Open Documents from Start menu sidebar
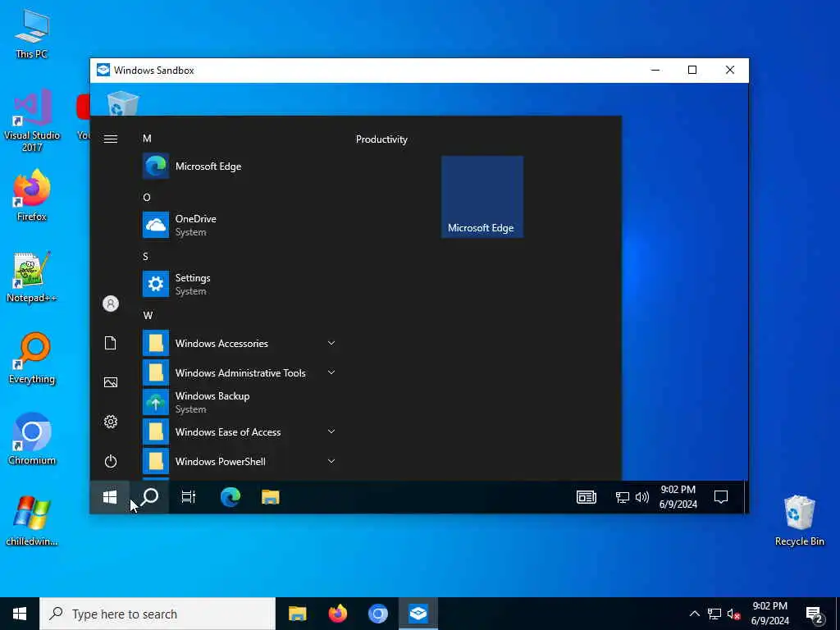 pos(111,343)
